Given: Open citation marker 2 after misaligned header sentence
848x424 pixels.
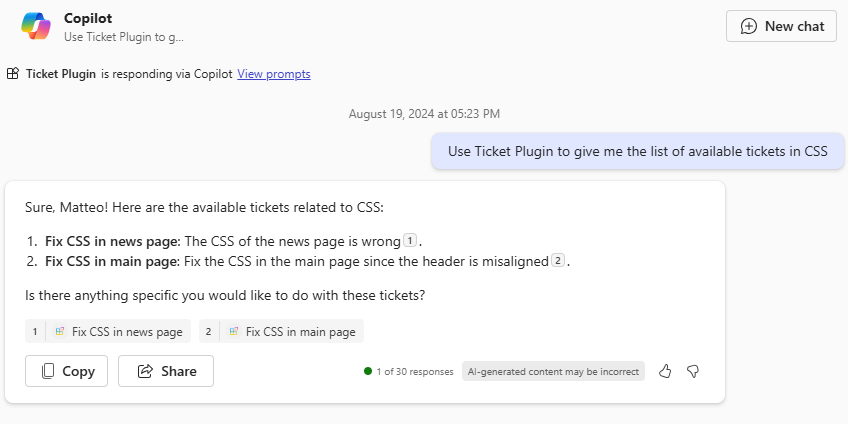Looking at the screenshot, I should 558,261.
